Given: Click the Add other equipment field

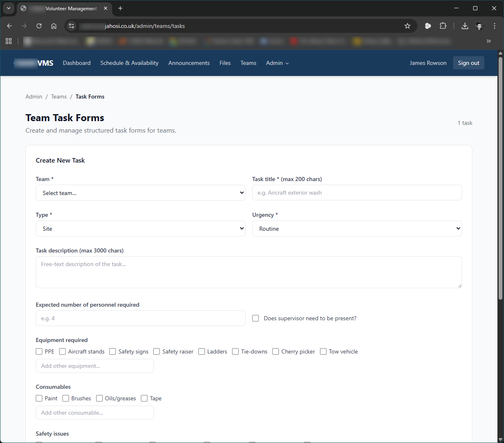Looking at the screenshot, I should point(95,366).
